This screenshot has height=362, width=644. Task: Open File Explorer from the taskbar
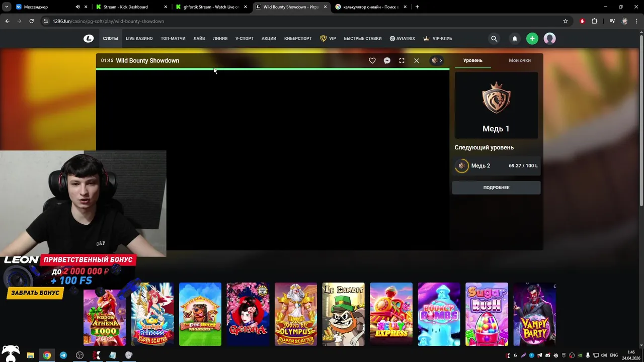pyautogui.click(x=30, y=355)
